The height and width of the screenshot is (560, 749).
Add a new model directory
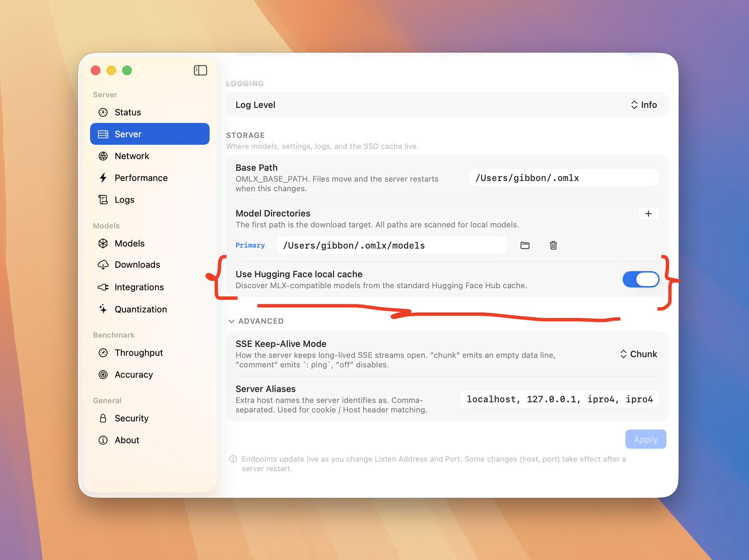point(648,214)
